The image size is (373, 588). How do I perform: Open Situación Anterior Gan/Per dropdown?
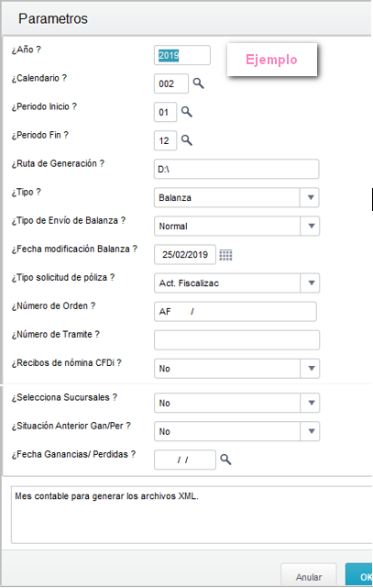[311, 431]
